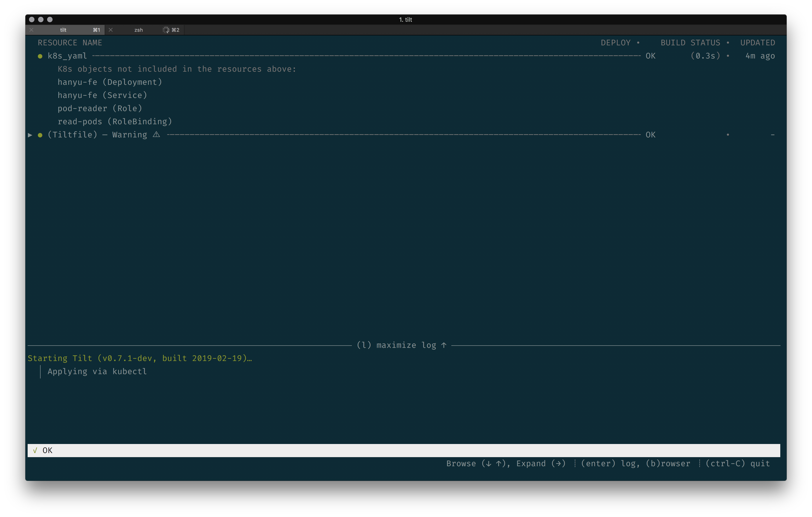Select the hanyu-fe (Deployment) entry
Viewport: 812px width, 517px height.
coord(110,82)
